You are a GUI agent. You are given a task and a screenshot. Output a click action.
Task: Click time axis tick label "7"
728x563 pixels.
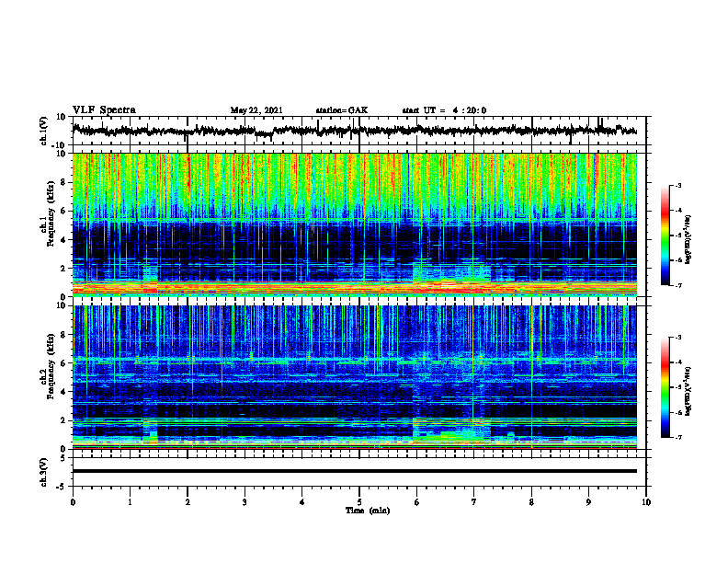[x=474, y=502]
